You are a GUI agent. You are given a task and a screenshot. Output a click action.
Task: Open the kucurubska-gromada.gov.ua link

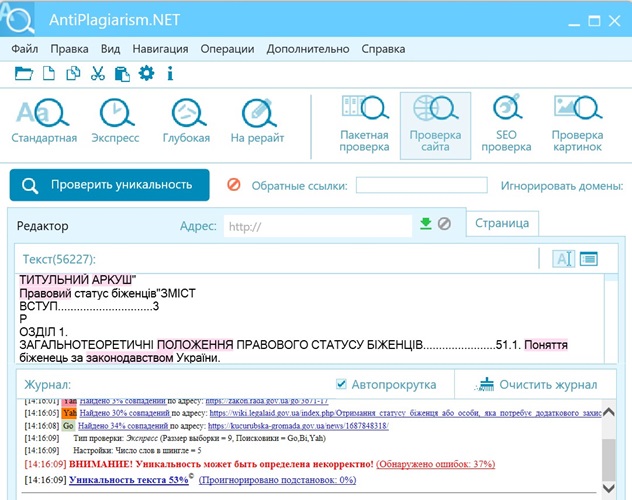coord(298,426)
